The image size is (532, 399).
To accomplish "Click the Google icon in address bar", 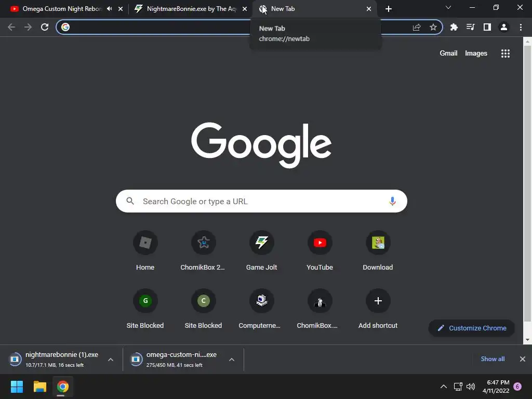I will pyautogui.click(x=65, y=27).
